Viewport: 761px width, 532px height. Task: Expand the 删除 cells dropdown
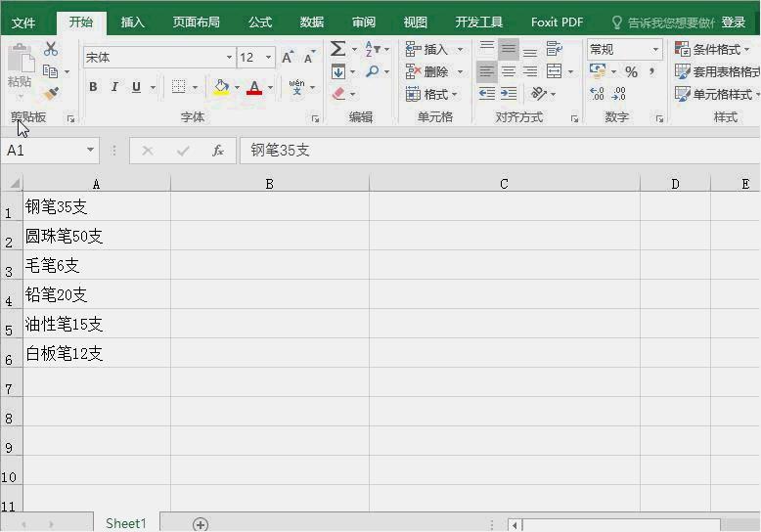(x=460, y=71)
